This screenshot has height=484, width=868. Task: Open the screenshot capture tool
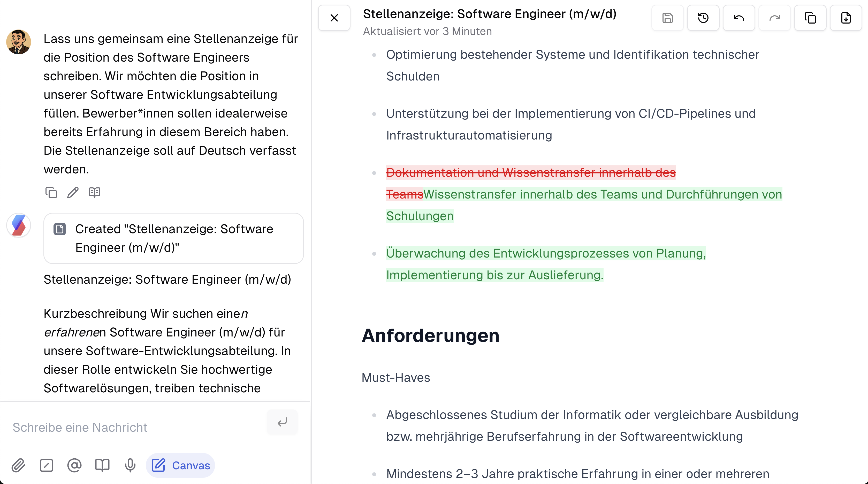coord(47,465)
